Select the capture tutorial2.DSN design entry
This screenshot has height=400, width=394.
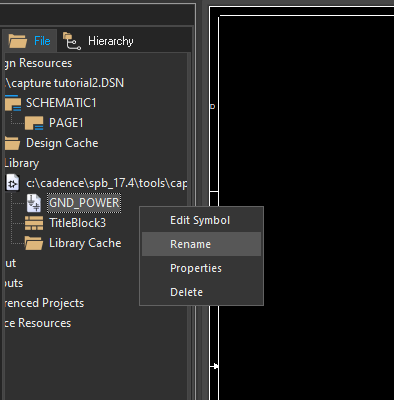point(65,83)
